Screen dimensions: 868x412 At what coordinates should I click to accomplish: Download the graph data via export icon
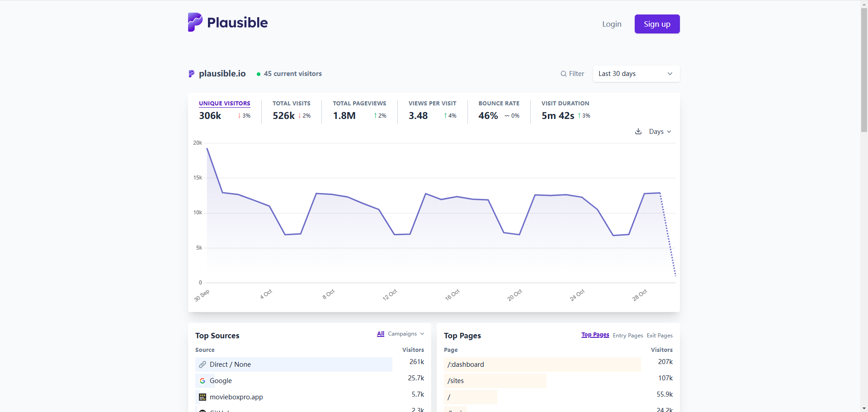coord(638,132)
